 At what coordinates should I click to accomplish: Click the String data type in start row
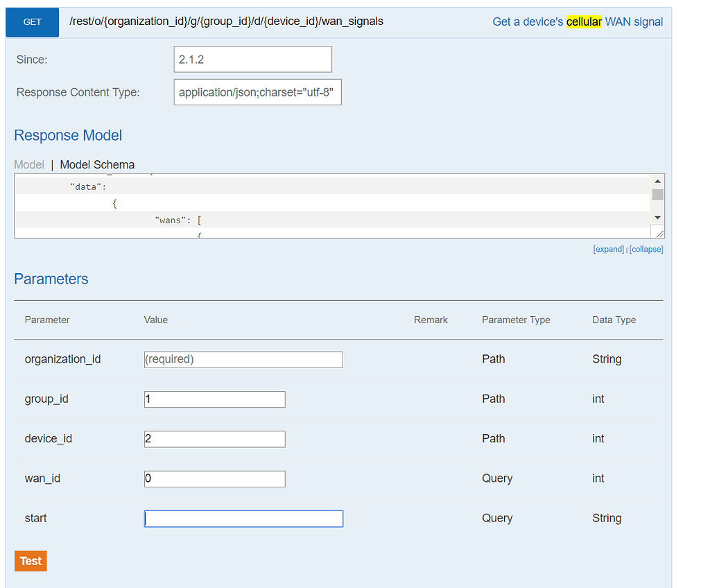point(607,518)
